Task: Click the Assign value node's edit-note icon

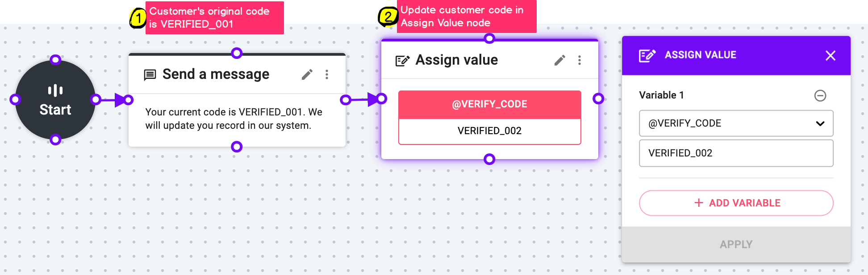Action: [x=402, y=61]
